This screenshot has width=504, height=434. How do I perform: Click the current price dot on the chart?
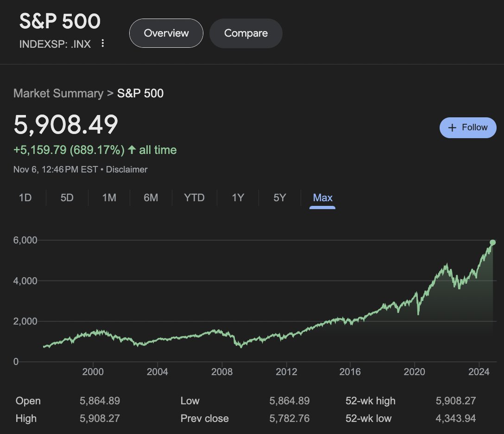[492, 243]
